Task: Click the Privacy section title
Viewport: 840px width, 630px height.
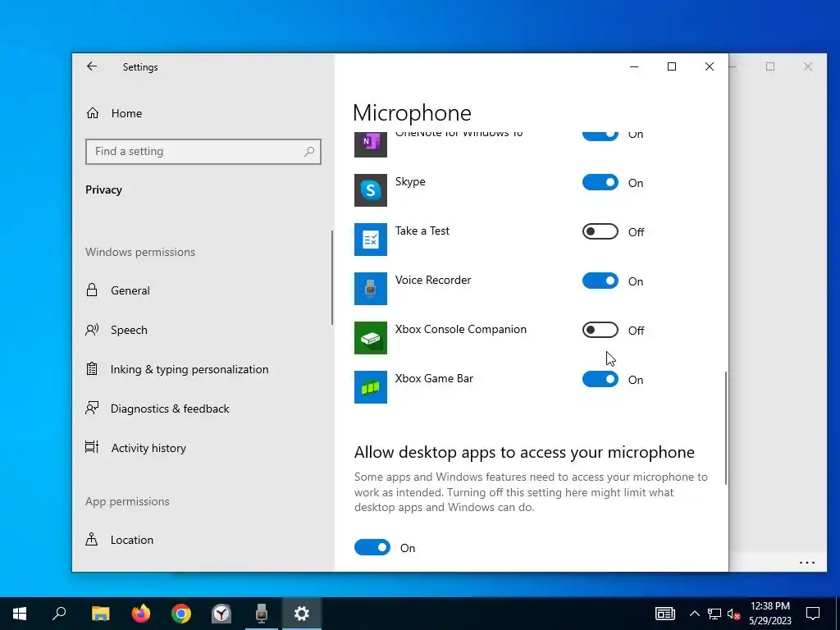Action: (x=103, y=189)
